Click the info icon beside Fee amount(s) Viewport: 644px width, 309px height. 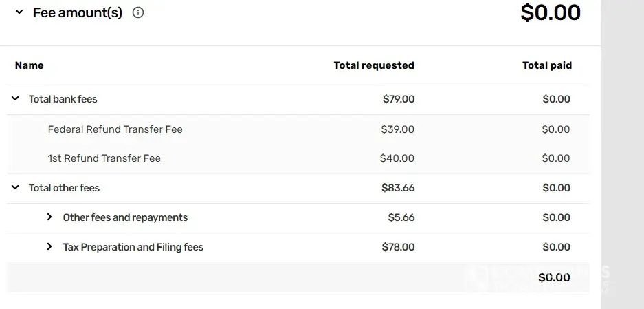(x=138, y=12)
